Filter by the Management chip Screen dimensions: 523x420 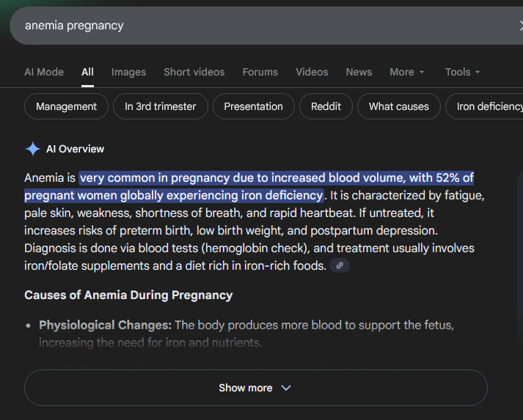pyautogui.click(x=66, y=106)
